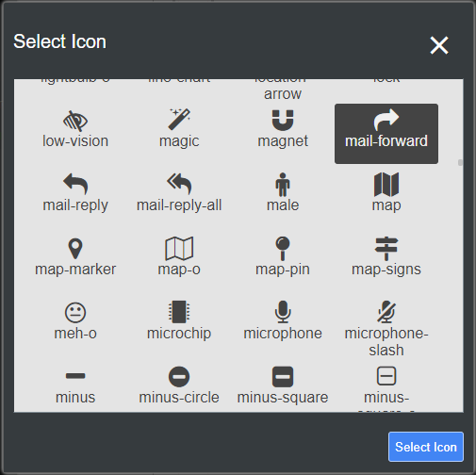Confirm with the blue Select Icon button
The height and width of the screenshot is (475, 476).
coord(426,447)
